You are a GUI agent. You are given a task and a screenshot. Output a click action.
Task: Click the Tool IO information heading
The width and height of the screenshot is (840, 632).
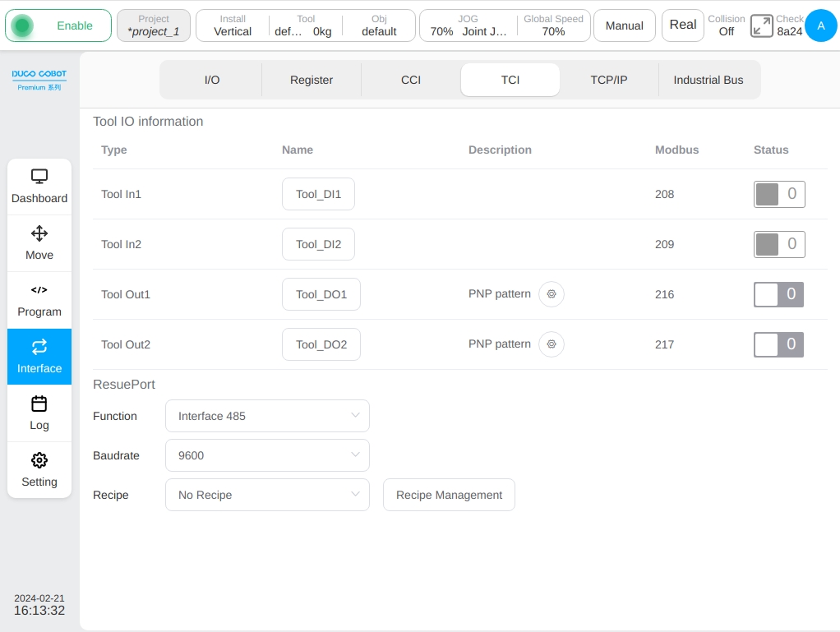coord(148,121)
